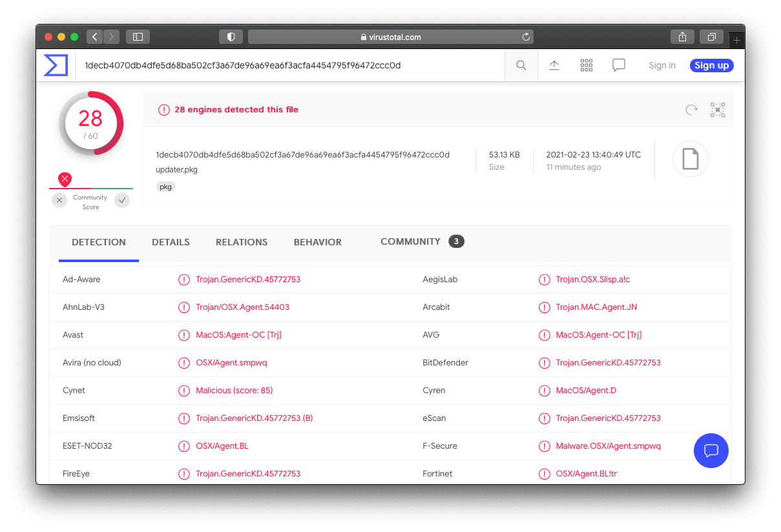Reanalyze the file with the refresh icon

pos(691,110)
